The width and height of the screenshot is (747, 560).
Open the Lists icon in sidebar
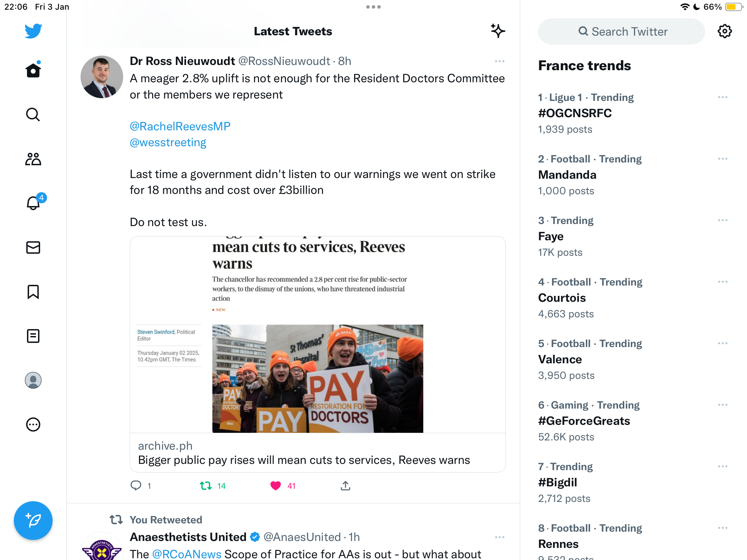33,336
